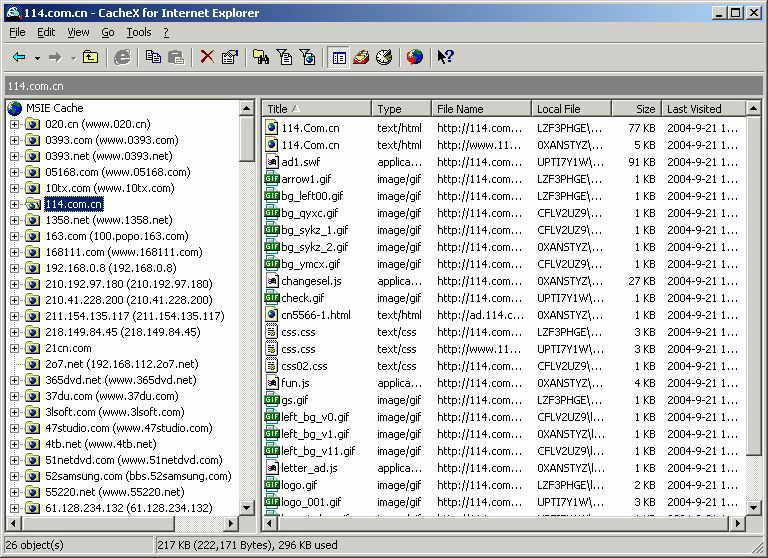Expand the 21cn.com tree node
The height and width of the screenshot is (558, 768).
[x=15, y=348]
